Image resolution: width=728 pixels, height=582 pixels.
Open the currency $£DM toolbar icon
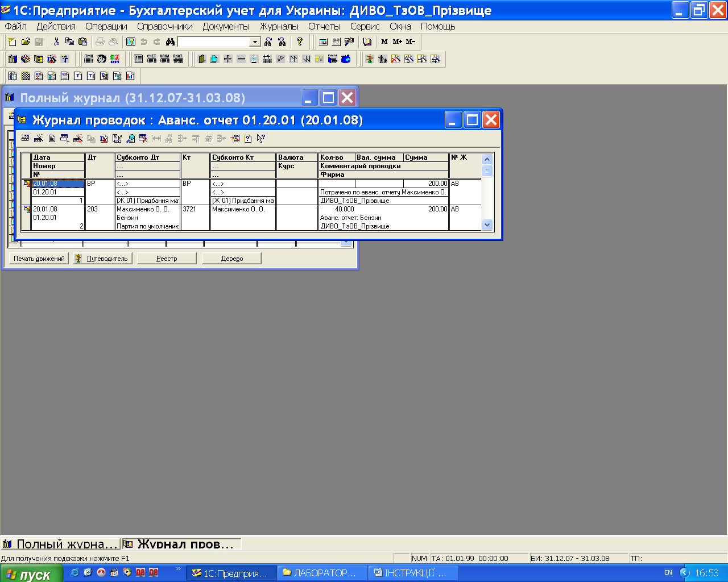[115, 59]
